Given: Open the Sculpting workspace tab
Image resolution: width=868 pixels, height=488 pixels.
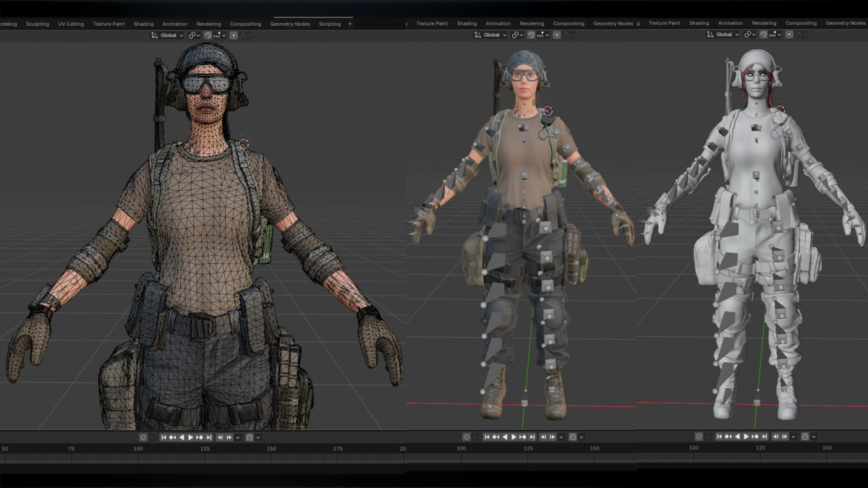Looking at the screenshot, I should click(x=38, y=24).
